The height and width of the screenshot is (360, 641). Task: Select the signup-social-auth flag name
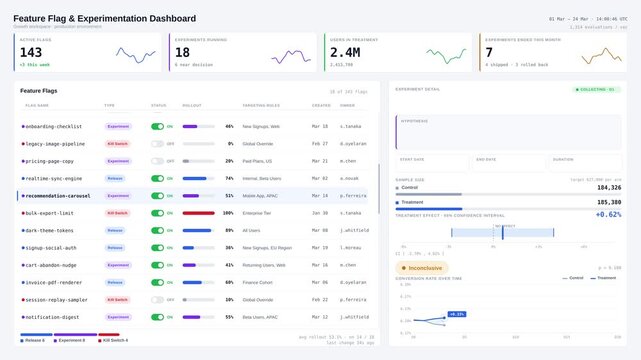[x=51, y=248]
